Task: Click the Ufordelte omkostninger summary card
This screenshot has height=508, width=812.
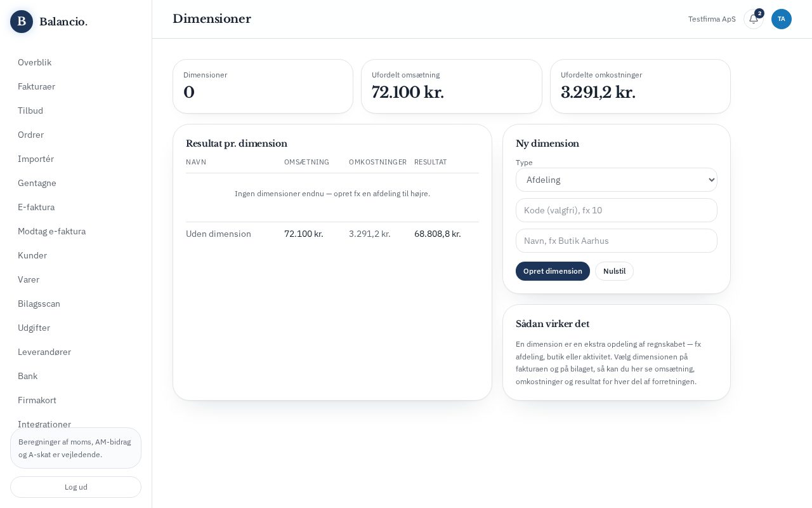Action: pos(640,86)
